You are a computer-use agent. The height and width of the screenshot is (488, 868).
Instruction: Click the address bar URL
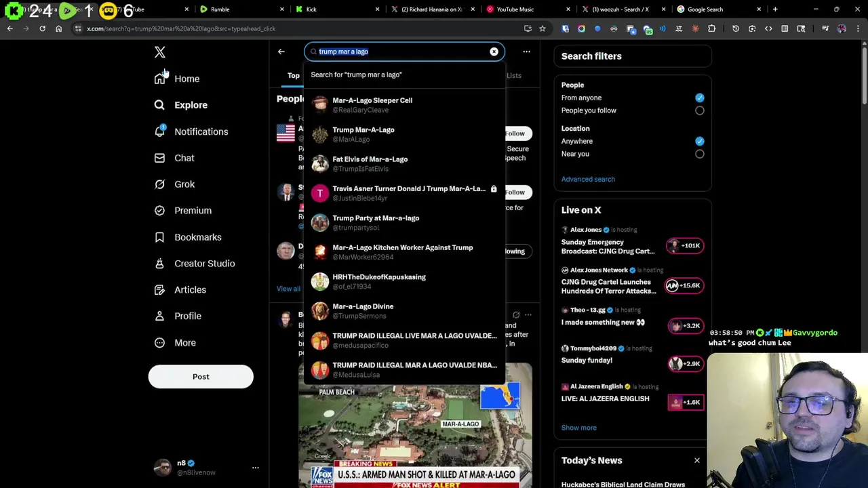pos(181,28)
